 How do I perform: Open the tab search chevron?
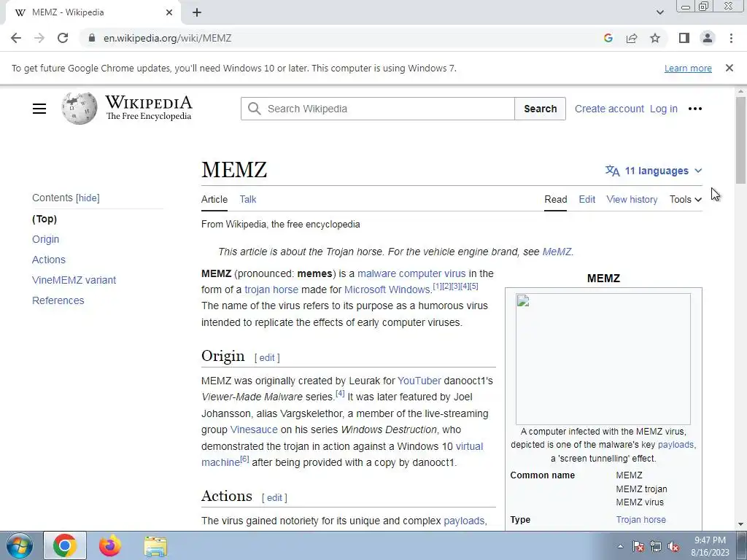(659, 12)
